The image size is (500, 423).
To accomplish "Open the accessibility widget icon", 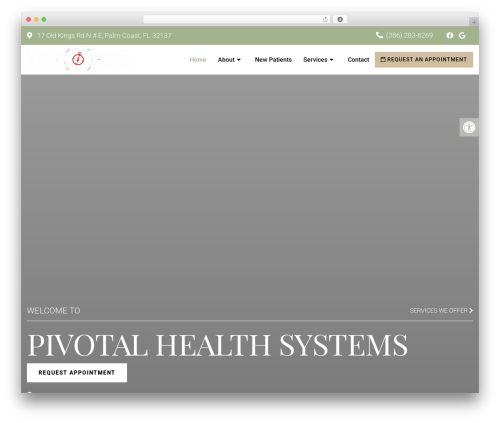I will pos(469,127).
